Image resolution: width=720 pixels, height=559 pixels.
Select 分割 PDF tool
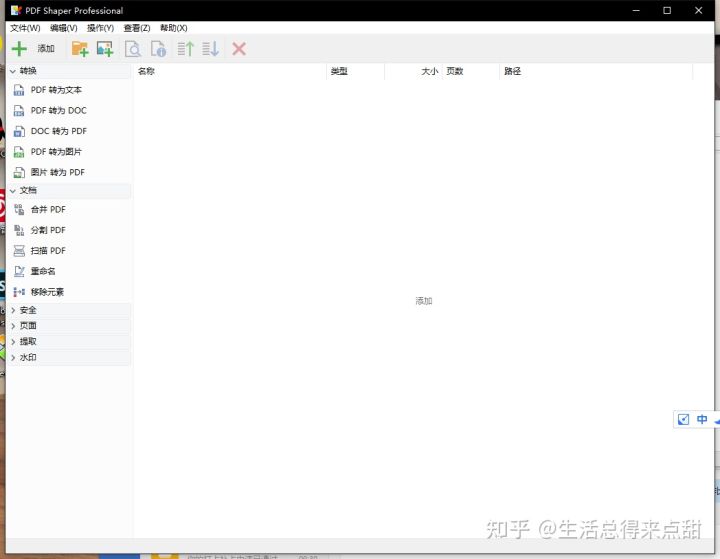pyautogui.click(x=48, y=230)
